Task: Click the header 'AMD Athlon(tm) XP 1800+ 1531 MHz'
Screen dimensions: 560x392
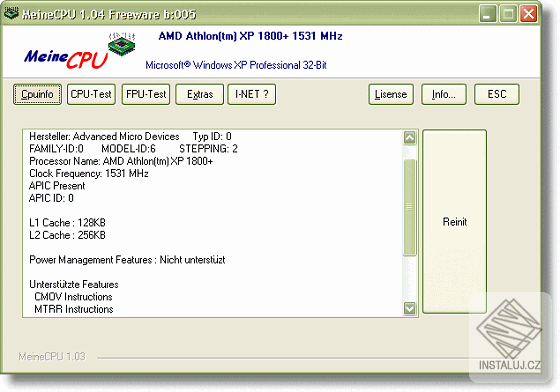Action: [x=250, y=36]
